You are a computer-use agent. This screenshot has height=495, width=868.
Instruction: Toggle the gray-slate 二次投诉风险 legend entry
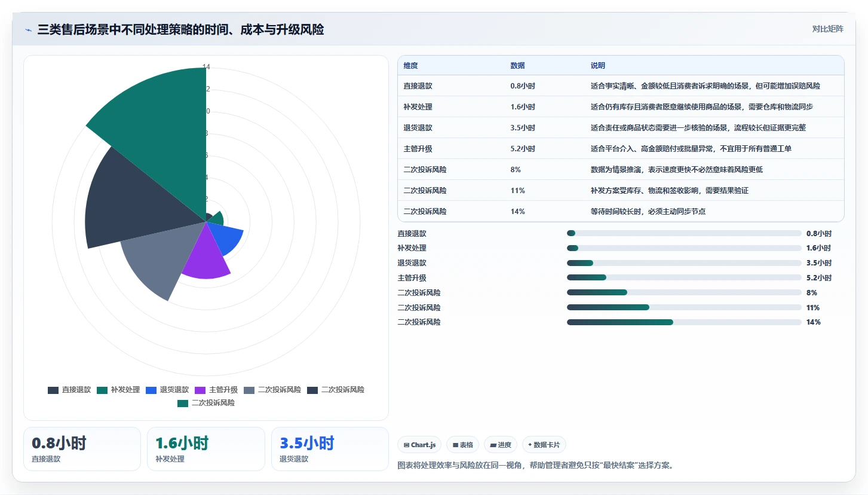pyautogui.click(x=272, y=390)
